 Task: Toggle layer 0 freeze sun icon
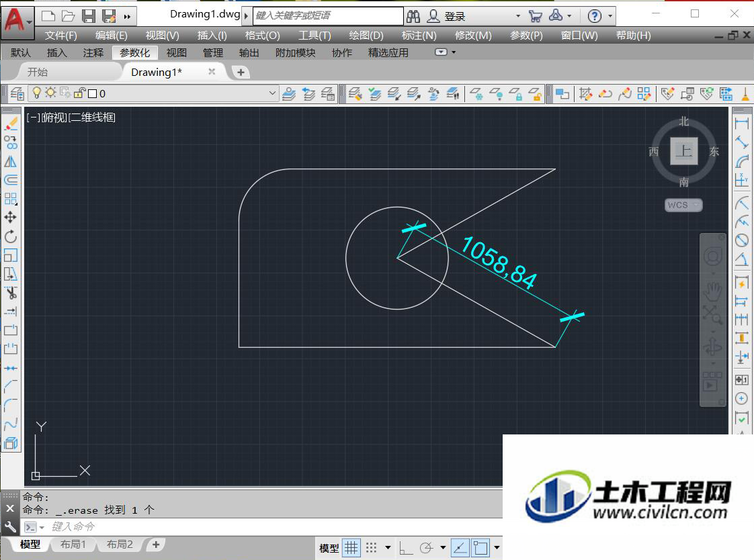coord(50,92)
